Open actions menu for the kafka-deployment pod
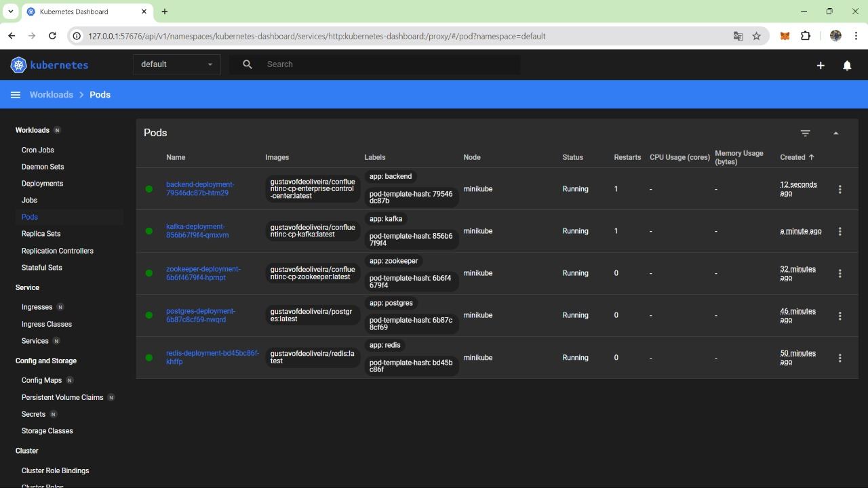Viewport: 868px width, 488px height. pos(840,231)
